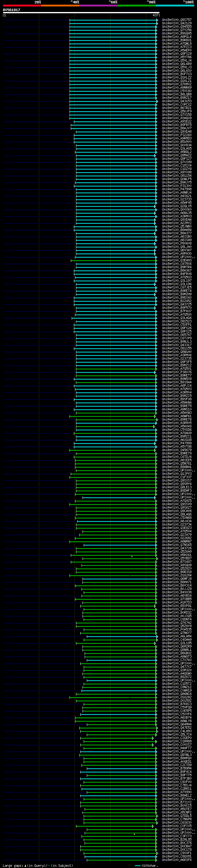Image resolution: width=197 pixels, height=868 pixels.
Task: Open hit UniRef100_Q7Y256
Action: [x=176, y=30]
